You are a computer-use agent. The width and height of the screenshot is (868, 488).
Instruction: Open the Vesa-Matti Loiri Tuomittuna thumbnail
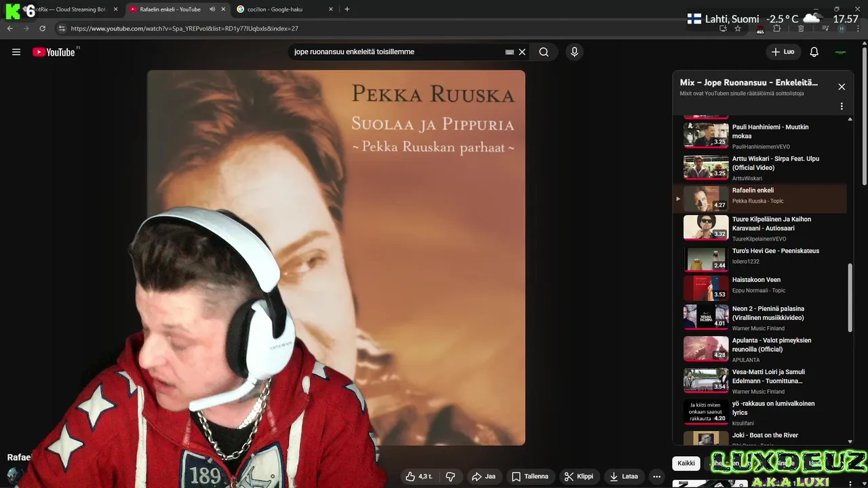[706, 380]
